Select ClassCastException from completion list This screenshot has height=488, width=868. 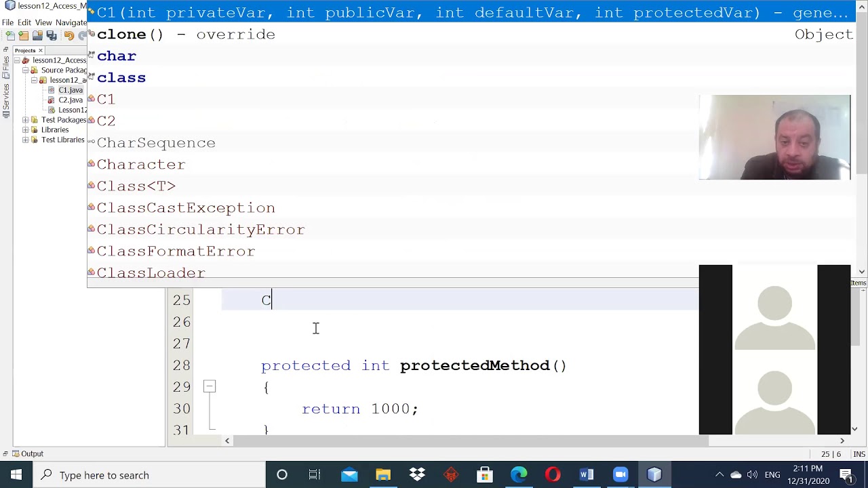pos(471,207)
